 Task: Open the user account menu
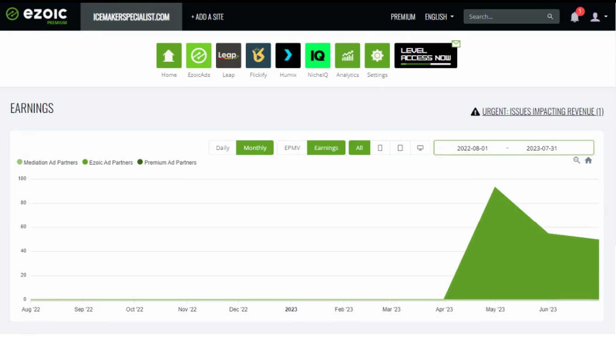tap(599, 17)
